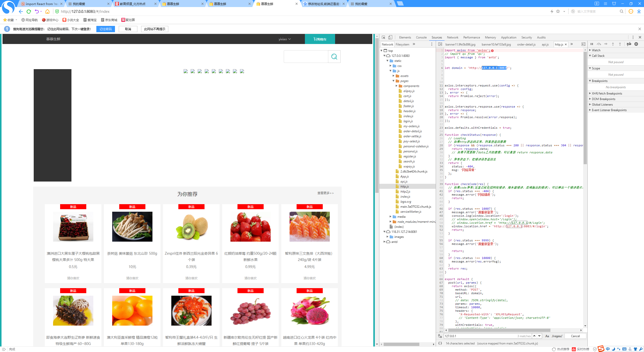Screen dimensions: 644x352
Task: Switch to the Filesystem navigator tab
Action: tap(402, 45)
